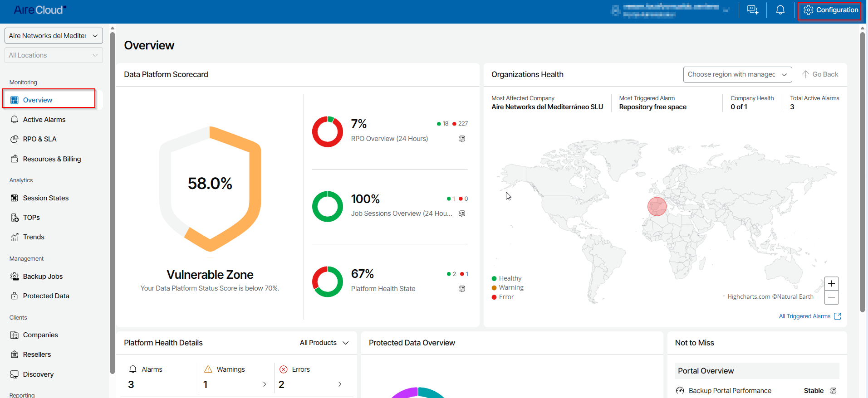Click the Most Affected Company name
The width and height of the screenshot is (868, 398).
547,107
